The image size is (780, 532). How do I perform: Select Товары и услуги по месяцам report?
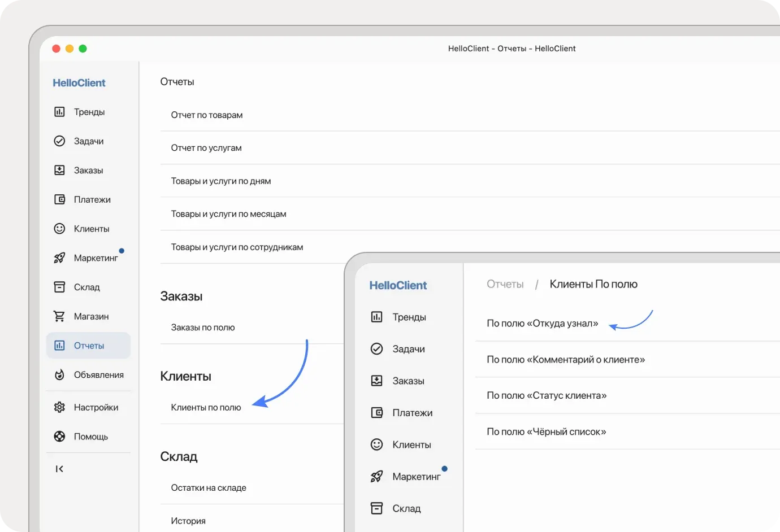pyautogui.click(x=228, y=214)
